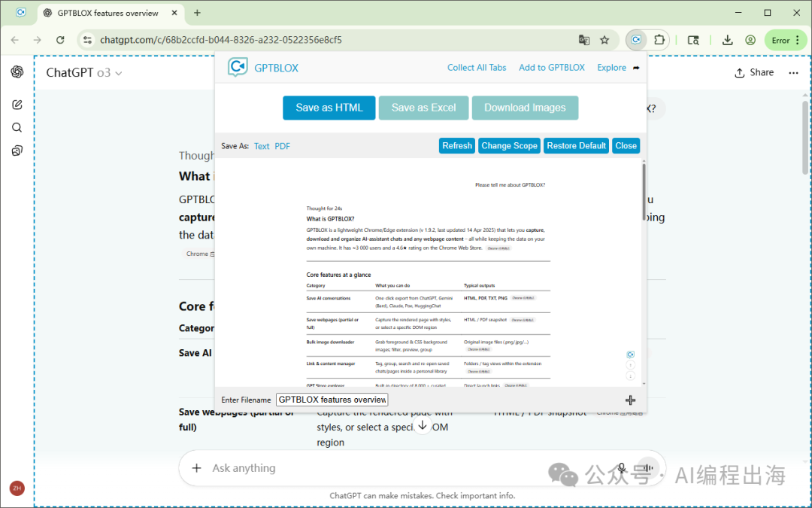This screenshot has width=812, height=508.
Task: Click the Download Images button
Action: (x=525, y=108)
